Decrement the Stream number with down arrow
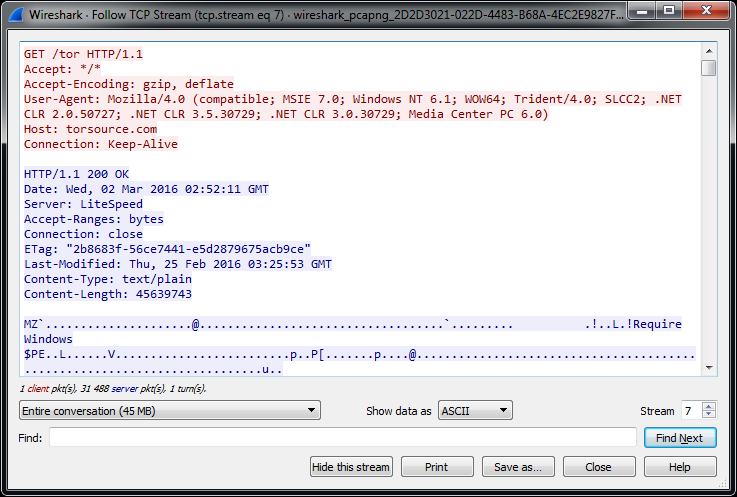 click(x=709, y=415)
